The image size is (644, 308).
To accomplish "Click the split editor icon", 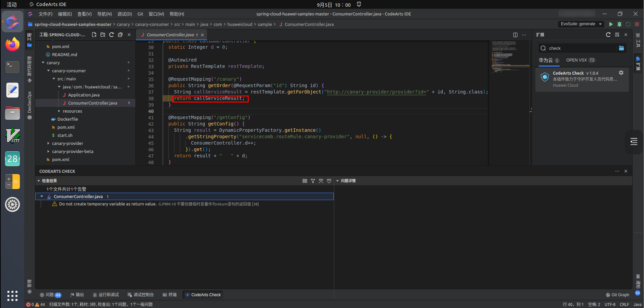I will tap(515, 35).
